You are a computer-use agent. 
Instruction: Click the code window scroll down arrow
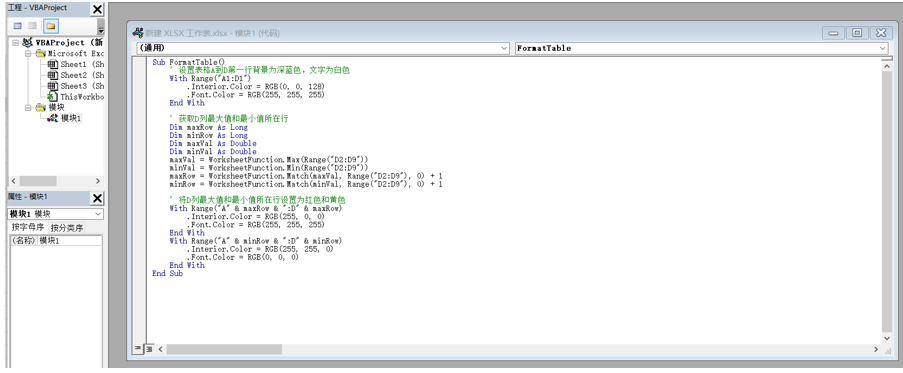pos(887,338)
